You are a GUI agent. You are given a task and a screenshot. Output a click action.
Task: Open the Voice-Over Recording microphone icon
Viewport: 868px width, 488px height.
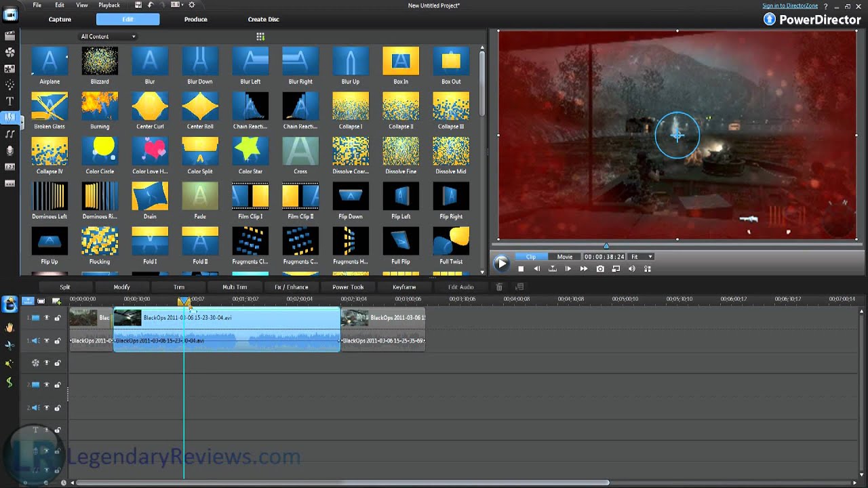[x=9, y=150]
